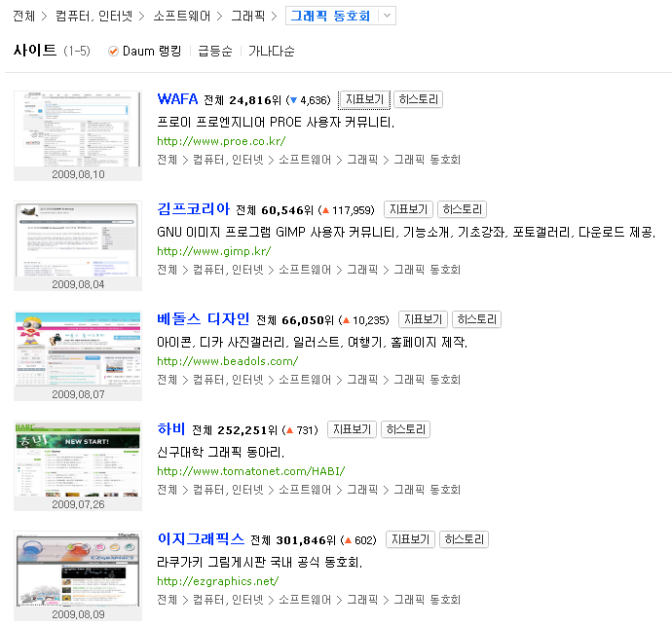Image resolution: width=672 pixels, height=627 pixels.
Task: Click description 라쿠가키 그림게시판 국내 공식 동호회.
Action: tap(260, 563)
